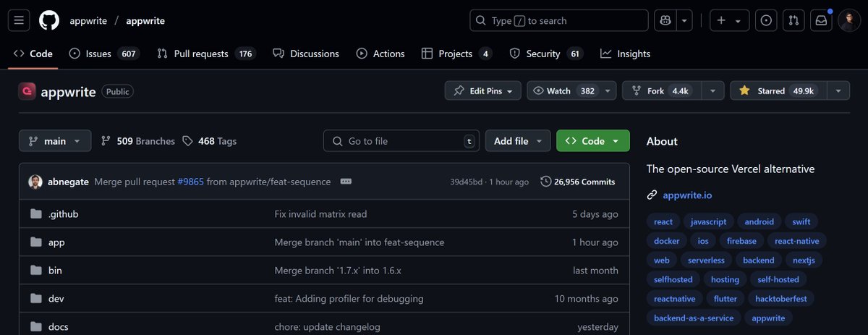This screenshot has width=868, height=335.
Task: Switch to the Actions tab
Action: click(380, 54)
